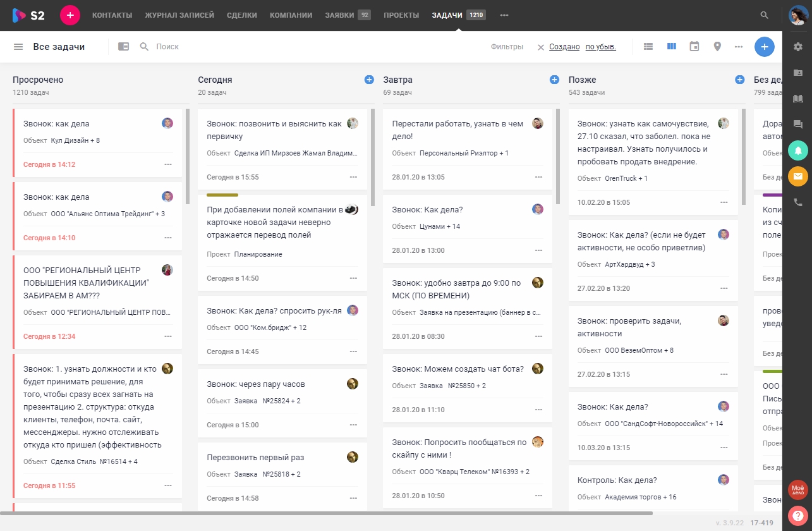
Task: Open the ЗАЯВКИ tab with 92 counter
Action: click(x=338, y=14)
